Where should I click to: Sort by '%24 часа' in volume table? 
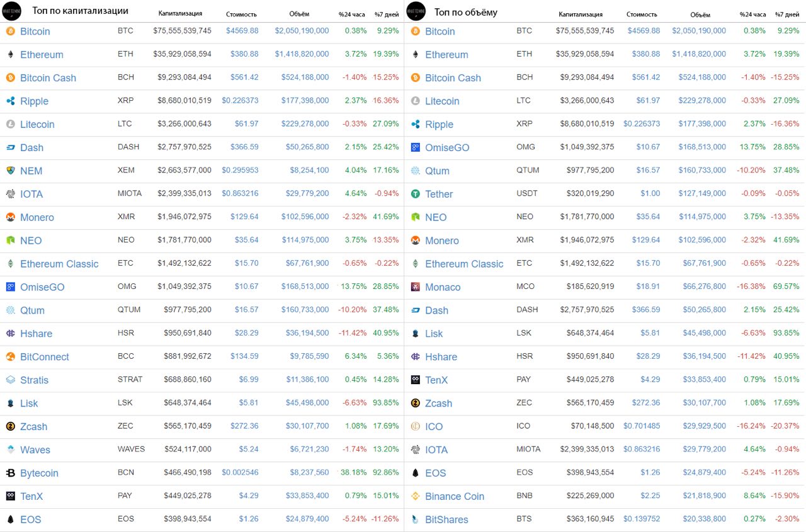coord(753,14)
